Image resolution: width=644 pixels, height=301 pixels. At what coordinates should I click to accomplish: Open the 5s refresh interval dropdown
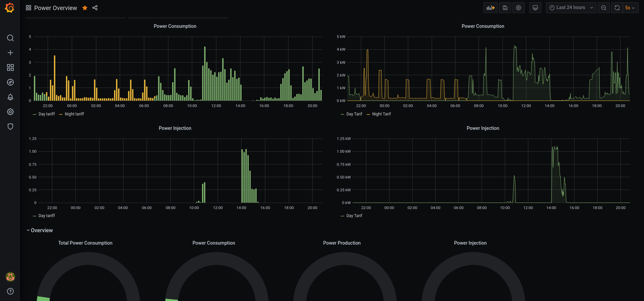(x=630, y=8)
